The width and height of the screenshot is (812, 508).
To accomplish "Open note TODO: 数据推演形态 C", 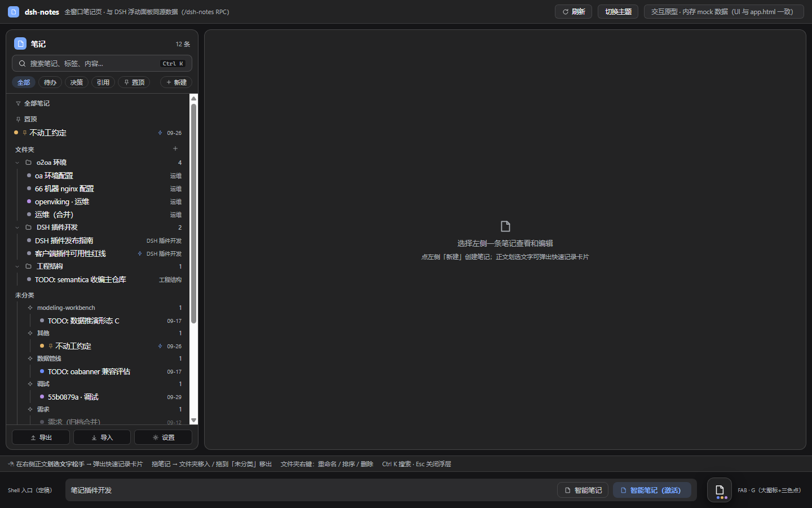I will 111,321.
